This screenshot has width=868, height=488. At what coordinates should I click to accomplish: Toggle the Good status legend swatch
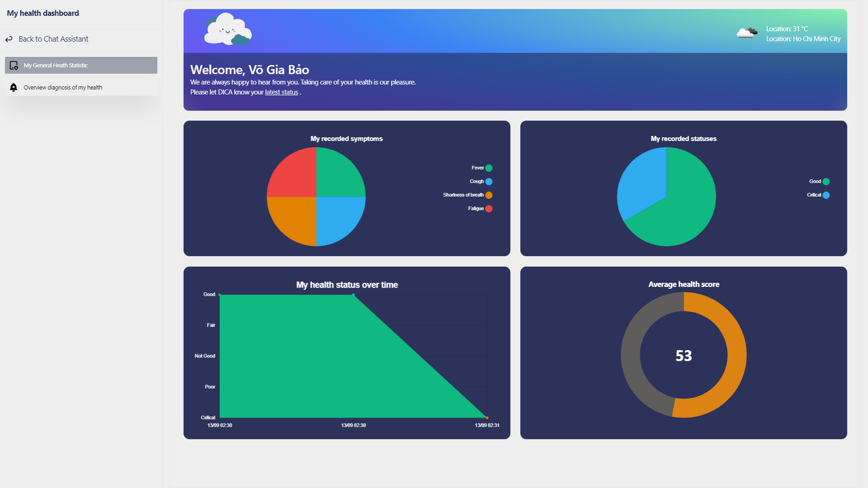click(826, 182)
